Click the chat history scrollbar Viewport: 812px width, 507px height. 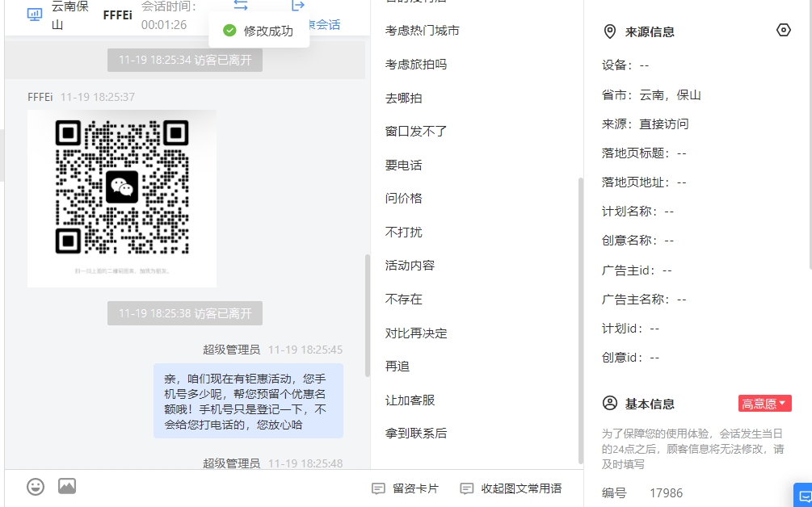tap(368, 316)
